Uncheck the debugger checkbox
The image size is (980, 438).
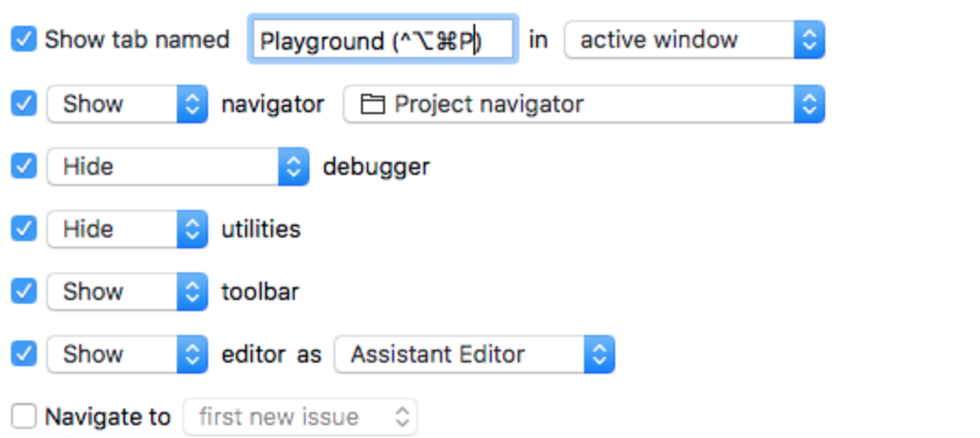click(x=24, y=167)
